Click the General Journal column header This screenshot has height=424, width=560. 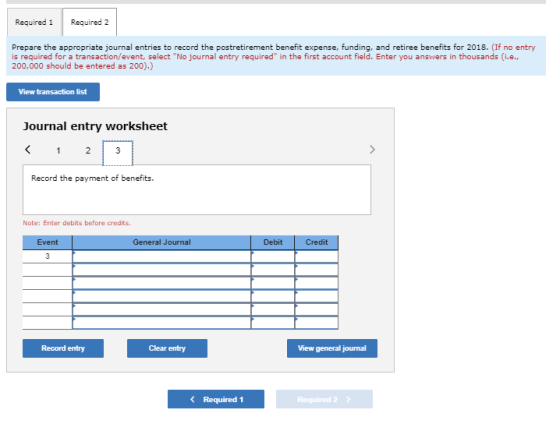coord(161,242)
